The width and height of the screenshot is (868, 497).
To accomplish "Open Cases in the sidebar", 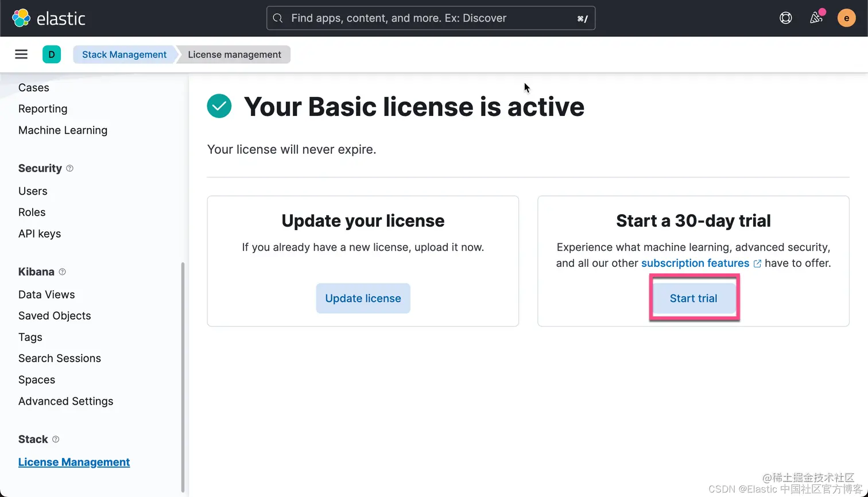I will (x=34, y=88).
